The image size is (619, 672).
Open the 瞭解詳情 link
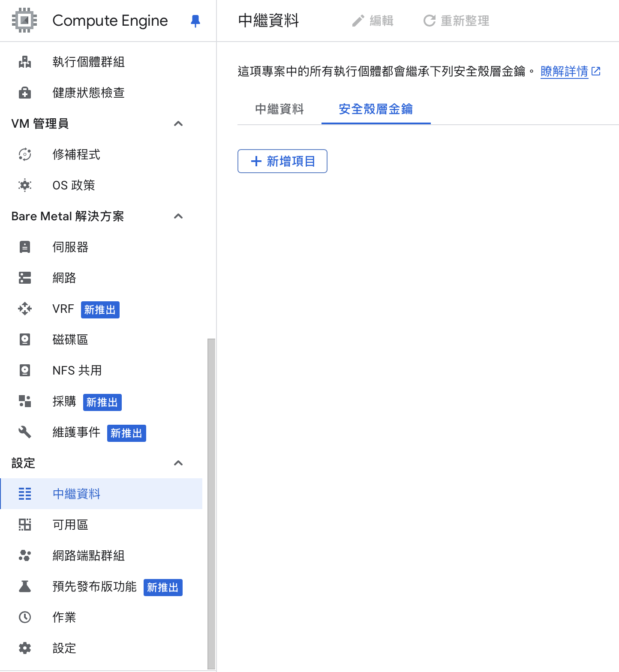(564, 71)
